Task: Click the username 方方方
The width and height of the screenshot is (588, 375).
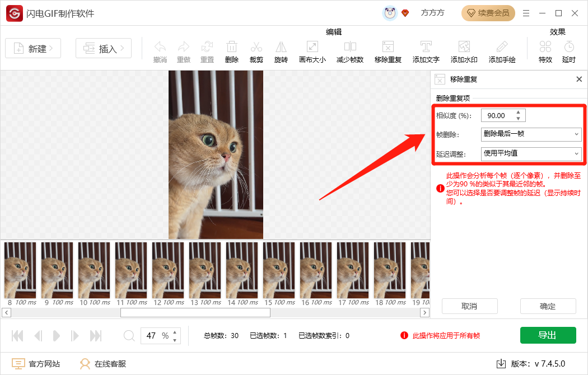Action: pos(432,13)
